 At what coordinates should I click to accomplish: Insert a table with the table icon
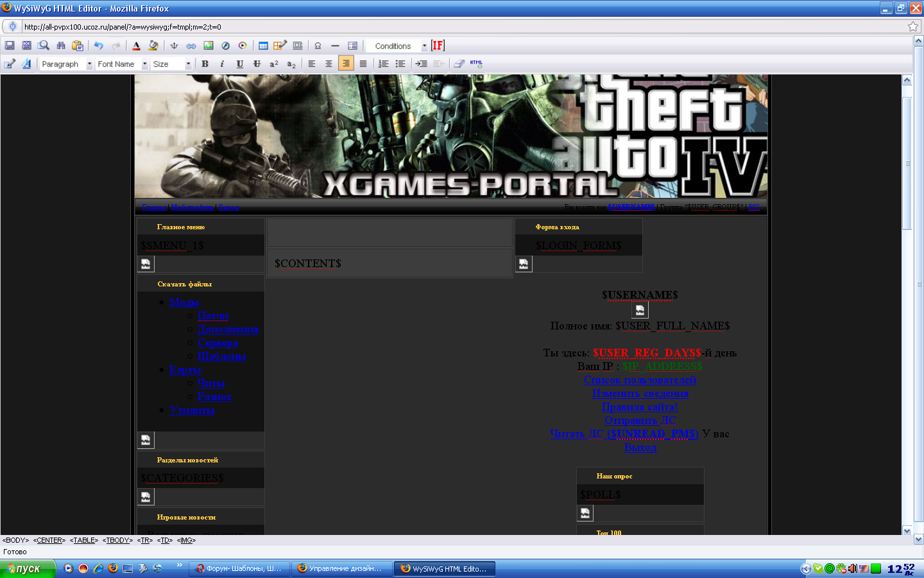[x=263, y=46]
